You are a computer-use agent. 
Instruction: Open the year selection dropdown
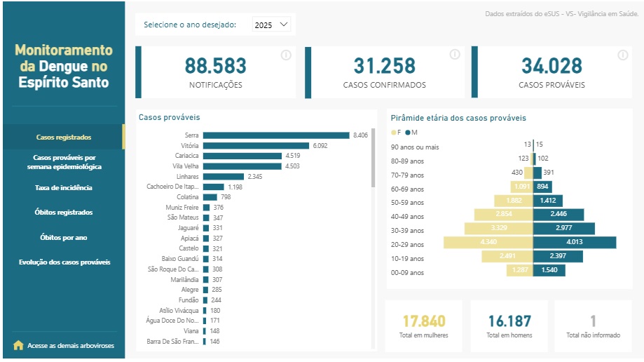point(272,25)
